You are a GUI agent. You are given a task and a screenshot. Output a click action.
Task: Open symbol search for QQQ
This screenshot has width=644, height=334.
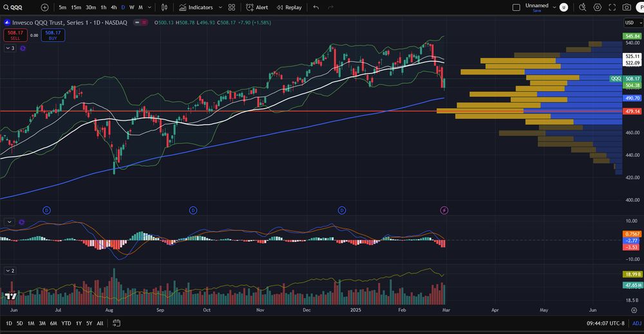[x=13, y=7]
